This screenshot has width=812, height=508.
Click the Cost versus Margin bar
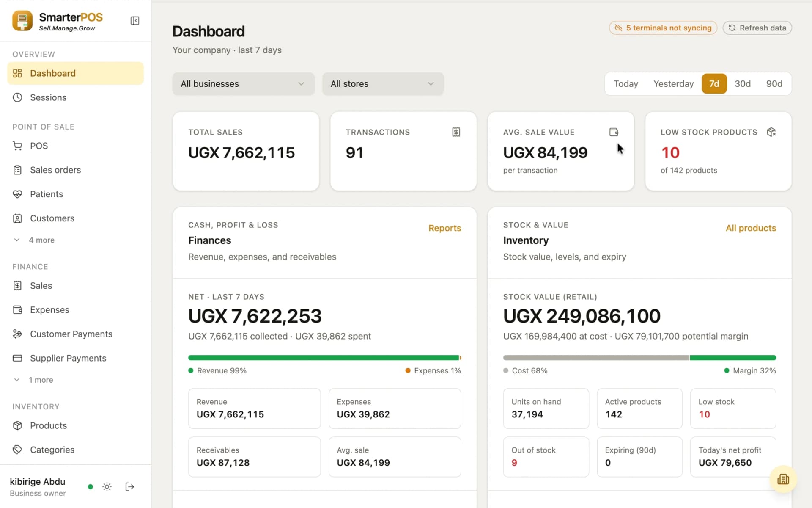[x=639, y=358]
